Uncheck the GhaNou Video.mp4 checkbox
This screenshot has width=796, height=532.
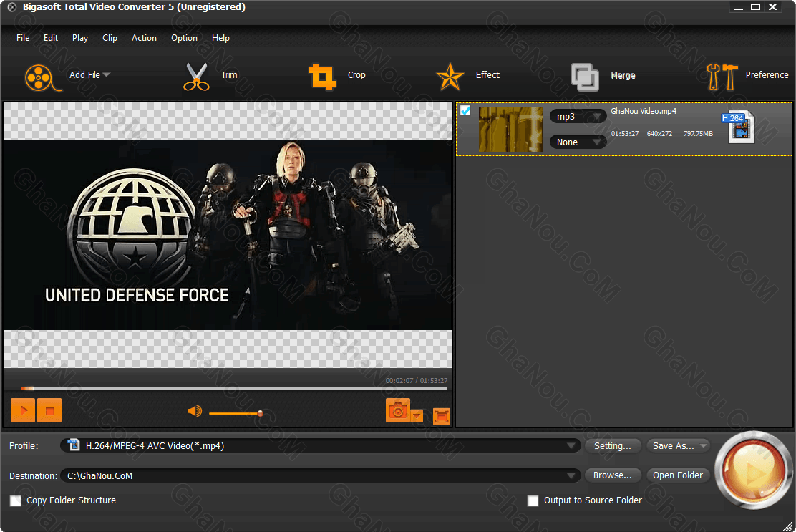pyautogui.click(x=465, y=111)
